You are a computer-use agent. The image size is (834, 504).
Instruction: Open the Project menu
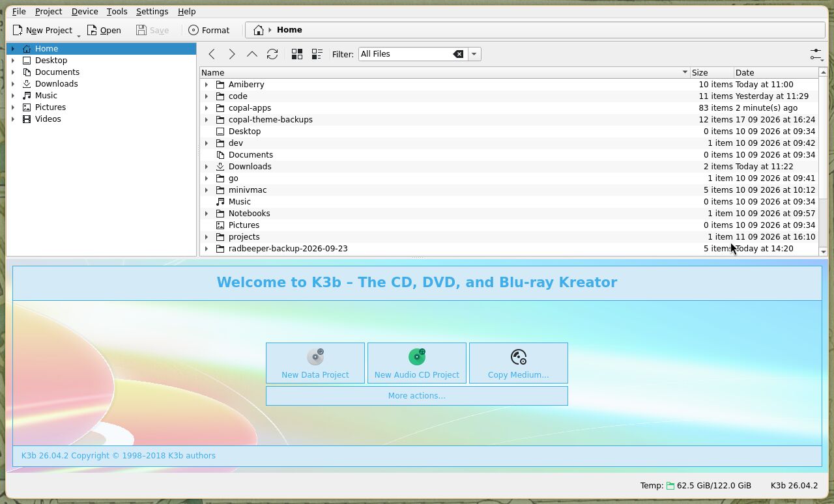(48, 12)
